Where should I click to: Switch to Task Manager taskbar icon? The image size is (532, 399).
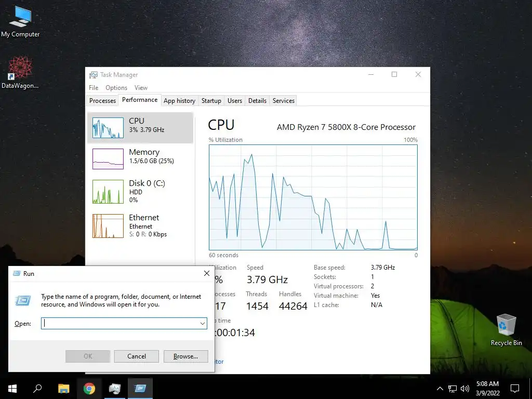click(115, 389)
